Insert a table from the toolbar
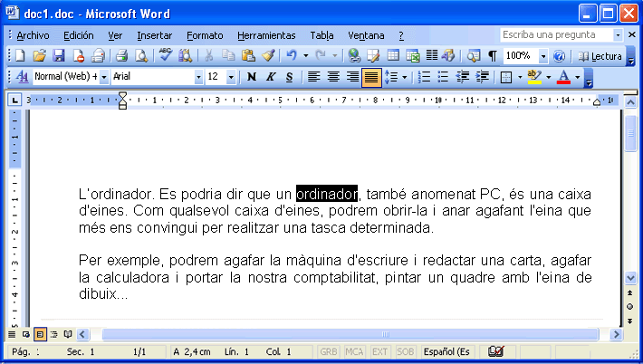This screenshot has width=643, height=364. 393,56
